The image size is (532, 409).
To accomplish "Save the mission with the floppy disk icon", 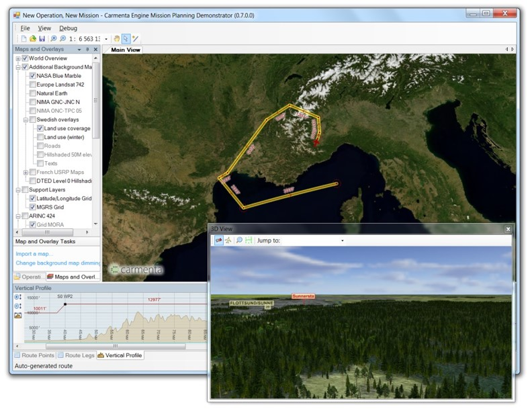I will click(x=42, y=39).
